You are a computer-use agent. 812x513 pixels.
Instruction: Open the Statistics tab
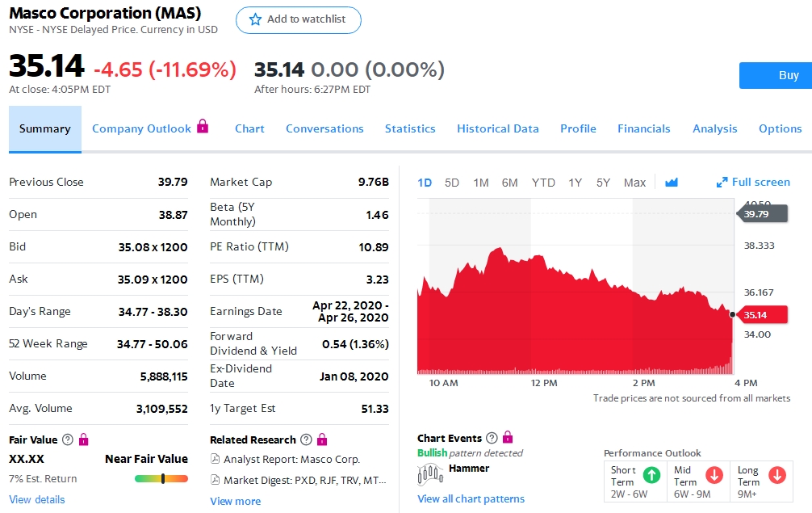click(410, 128)
